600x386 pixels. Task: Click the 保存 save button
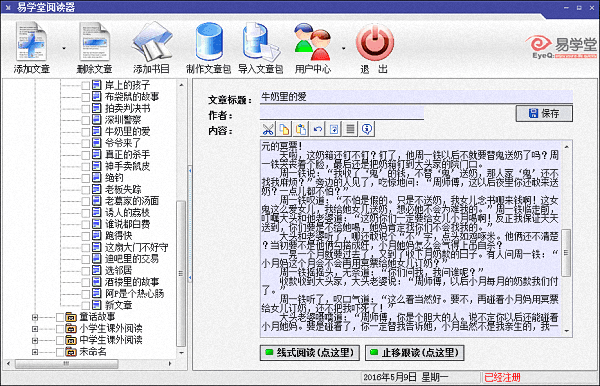[544, 113]
